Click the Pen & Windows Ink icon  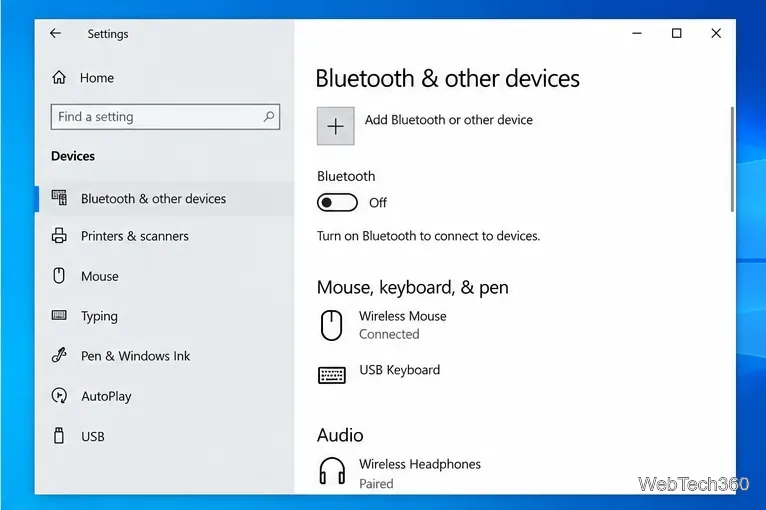(59, 355)
